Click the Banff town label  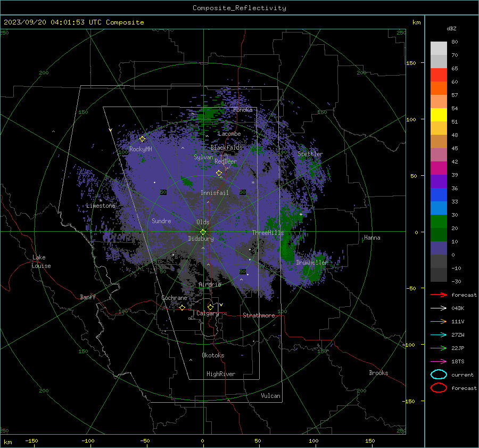(x=88, y=297)
